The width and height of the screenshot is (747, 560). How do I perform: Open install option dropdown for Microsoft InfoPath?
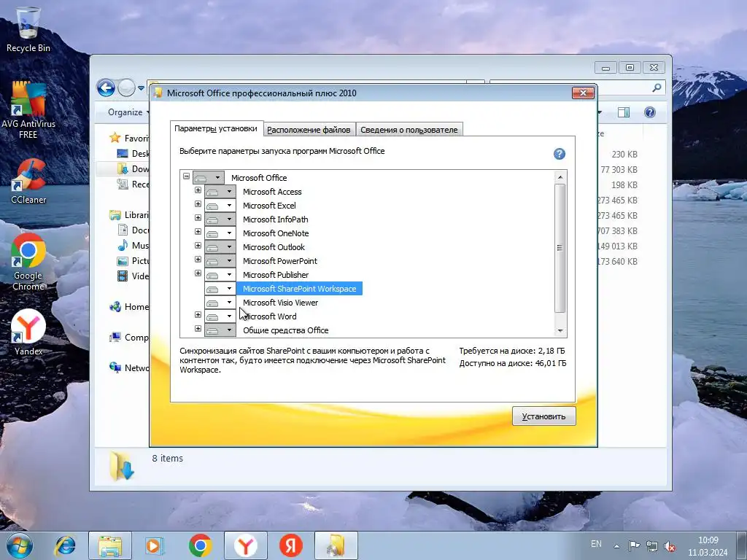pos(220,219)
